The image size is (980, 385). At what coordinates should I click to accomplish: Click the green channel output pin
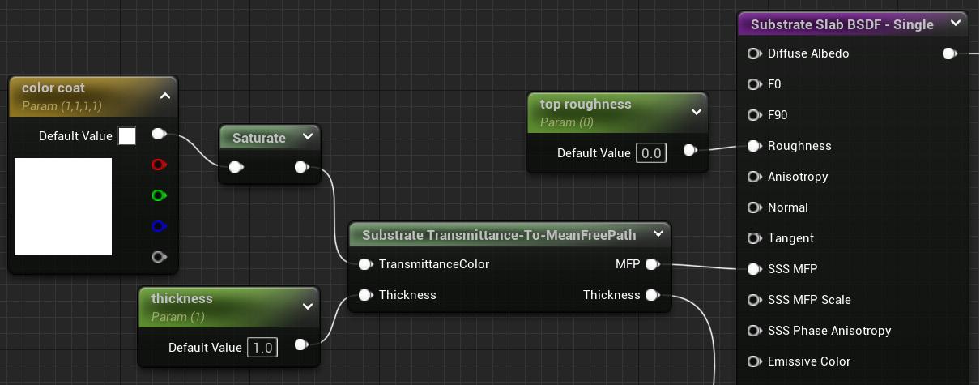click(159, 195)
